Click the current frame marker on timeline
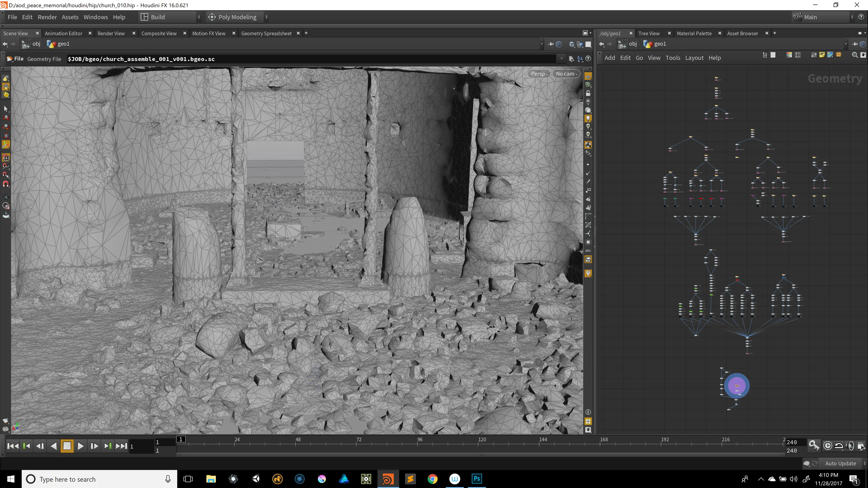Screen dimensions: 868x488 pyautogui.click(x=181, y=439)
